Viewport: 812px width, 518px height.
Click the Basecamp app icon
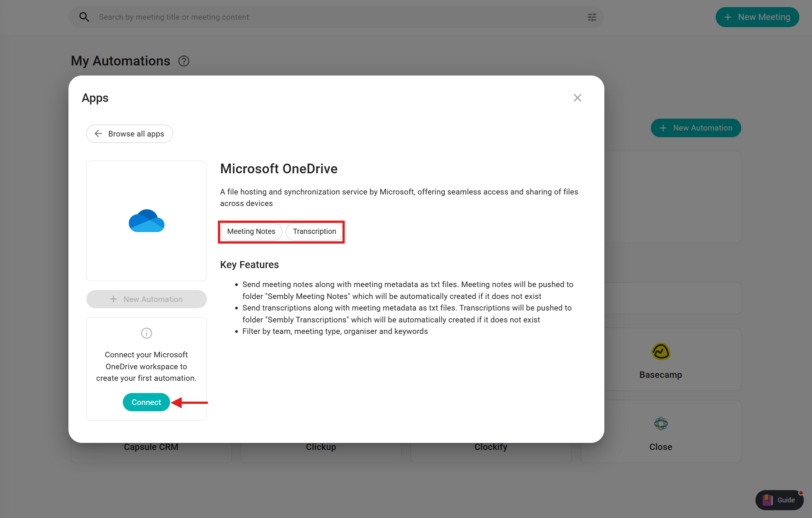click(x=661, y=351)
